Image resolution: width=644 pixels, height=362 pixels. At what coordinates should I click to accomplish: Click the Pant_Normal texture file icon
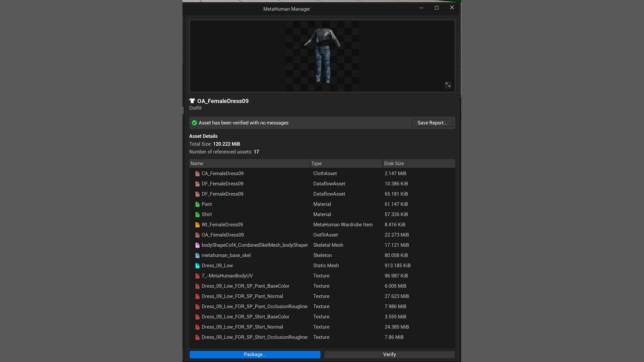pyautogui.click(x=197, y=296)
